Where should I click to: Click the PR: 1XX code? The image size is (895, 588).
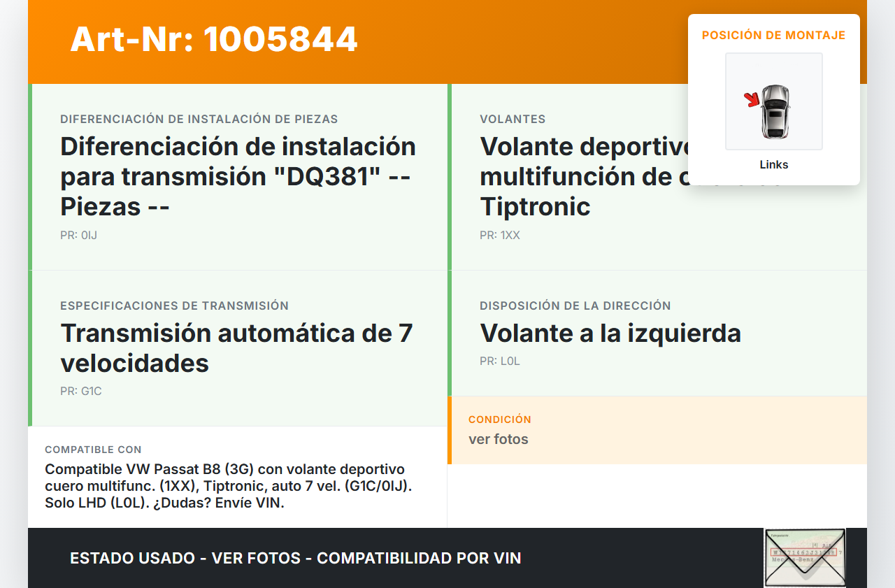pyautogui.click(x=499, y=236)
